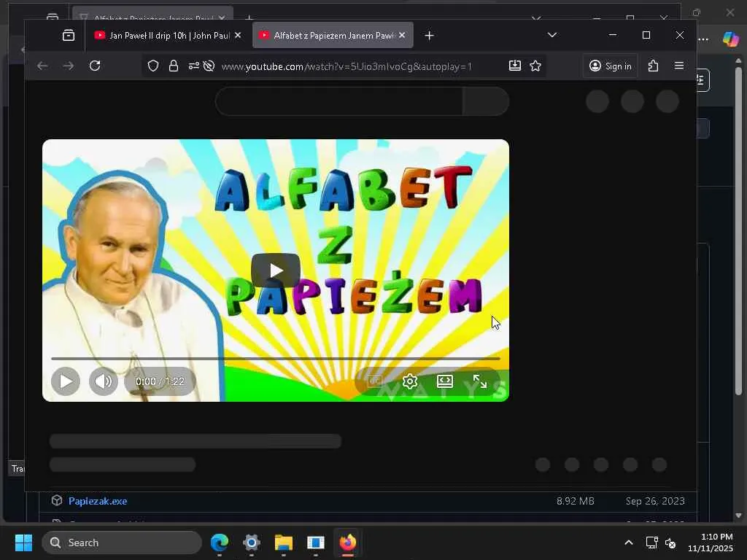Screen dimensions: 747x560
Task: Mute the video with the speaker icon
Action: (x=104, y=381)
